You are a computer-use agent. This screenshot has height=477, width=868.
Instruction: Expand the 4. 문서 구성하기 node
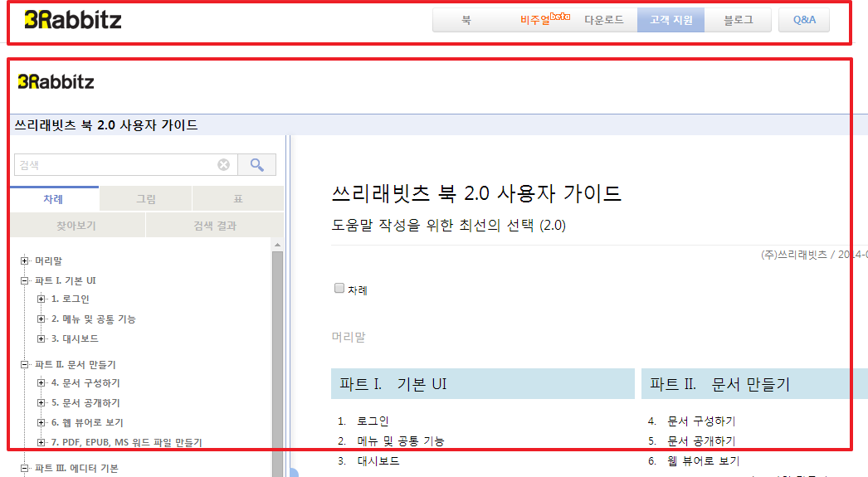[x=41, y=383]
